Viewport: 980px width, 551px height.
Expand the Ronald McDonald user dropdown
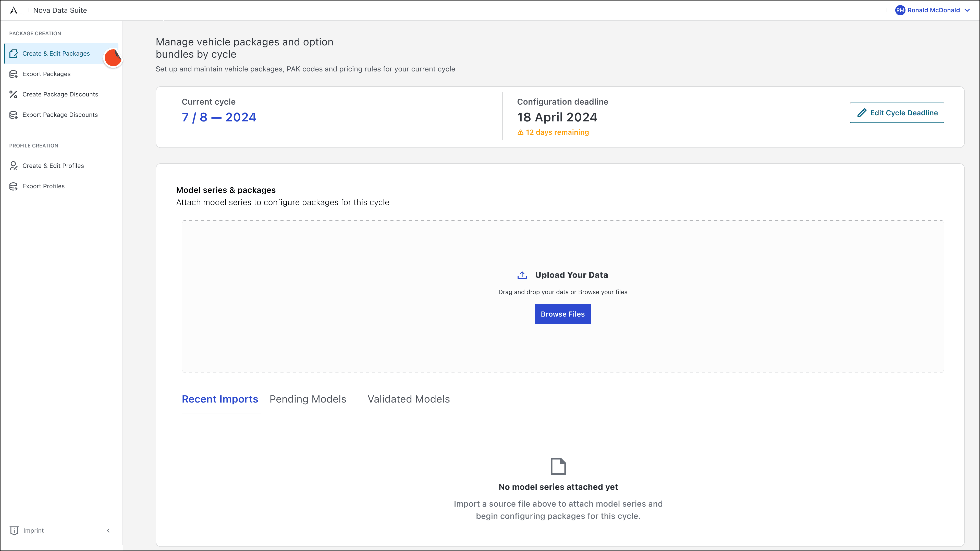[967, 10]
